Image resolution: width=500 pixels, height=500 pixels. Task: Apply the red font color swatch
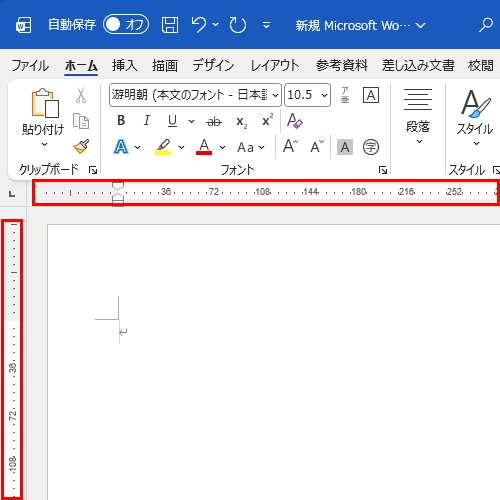pyautogui.click(x=204, y=147)
